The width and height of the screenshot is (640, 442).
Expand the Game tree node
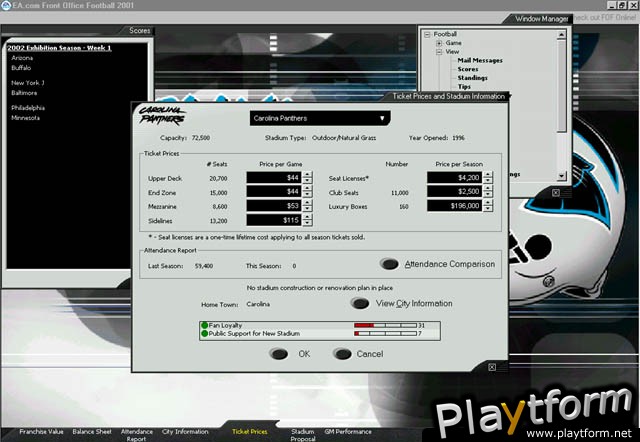439,43
